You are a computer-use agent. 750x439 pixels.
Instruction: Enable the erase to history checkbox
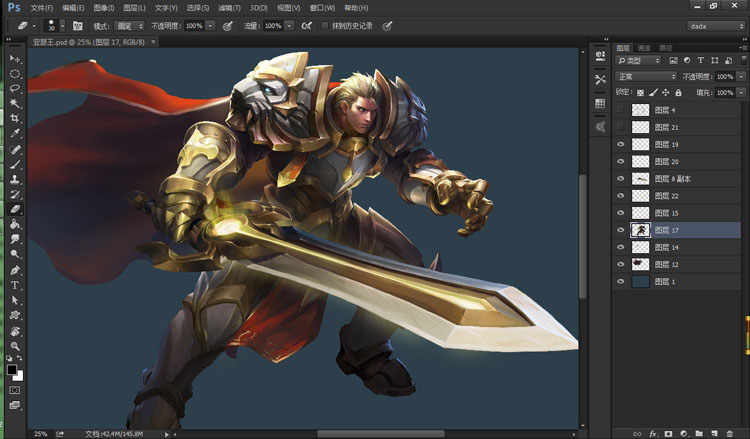coord(325,26)
